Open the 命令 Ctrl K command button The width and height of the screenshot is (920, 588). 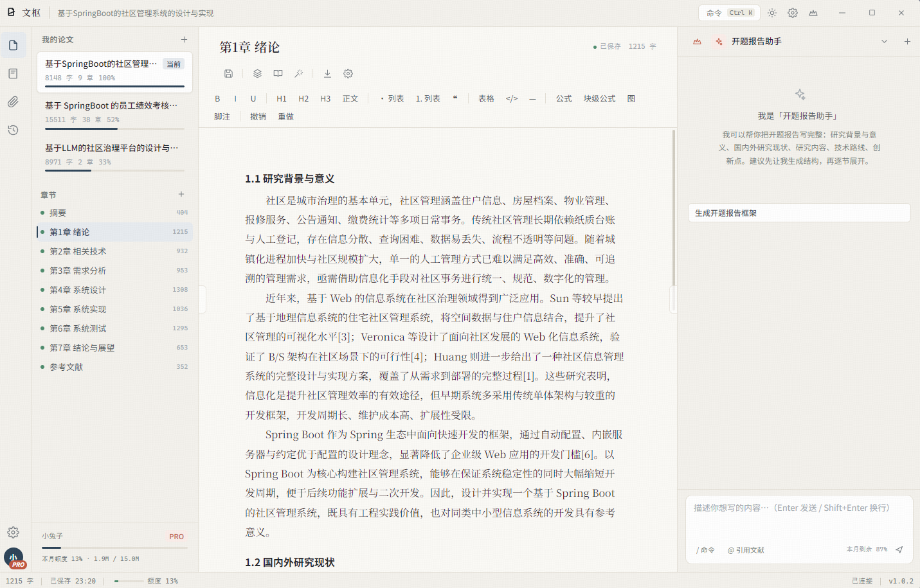(730, 13)
